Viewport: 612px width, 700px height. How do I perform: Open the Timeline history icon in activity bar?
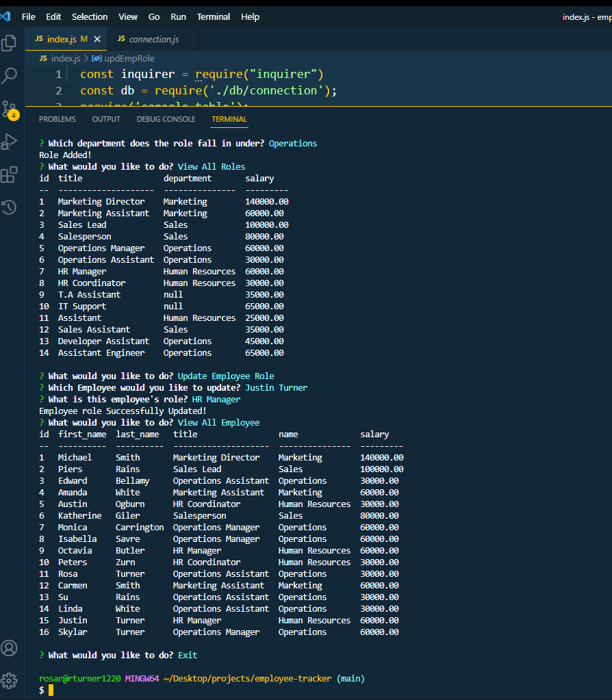coord(9,207)
